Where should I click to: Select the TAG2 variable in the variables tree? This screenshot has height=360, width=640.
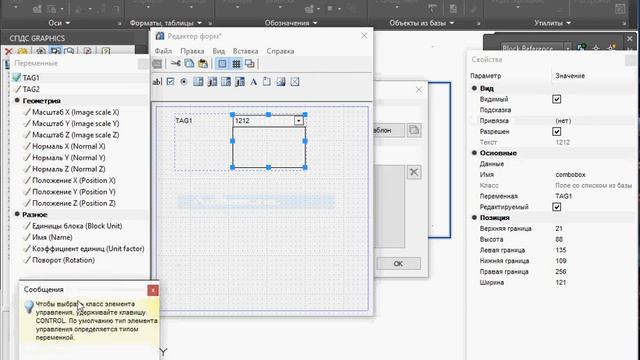point(31,89)
